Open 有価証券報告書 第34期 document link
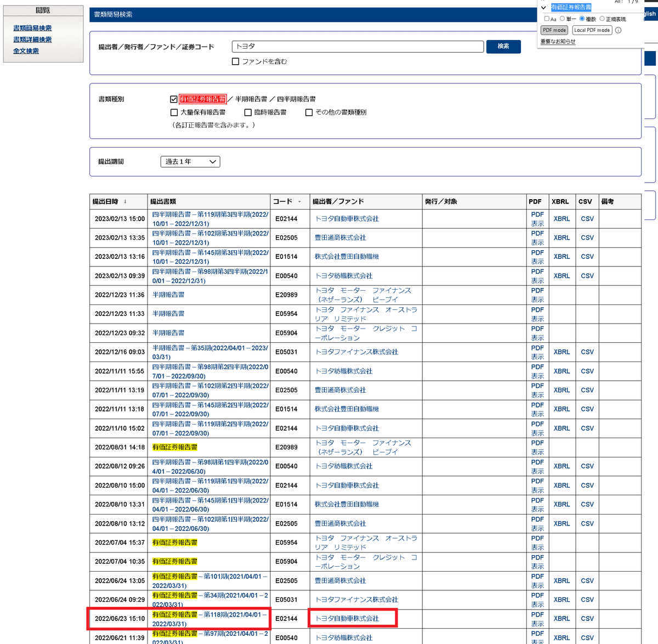This screenshot has width=658, height=644. [211, 600]
